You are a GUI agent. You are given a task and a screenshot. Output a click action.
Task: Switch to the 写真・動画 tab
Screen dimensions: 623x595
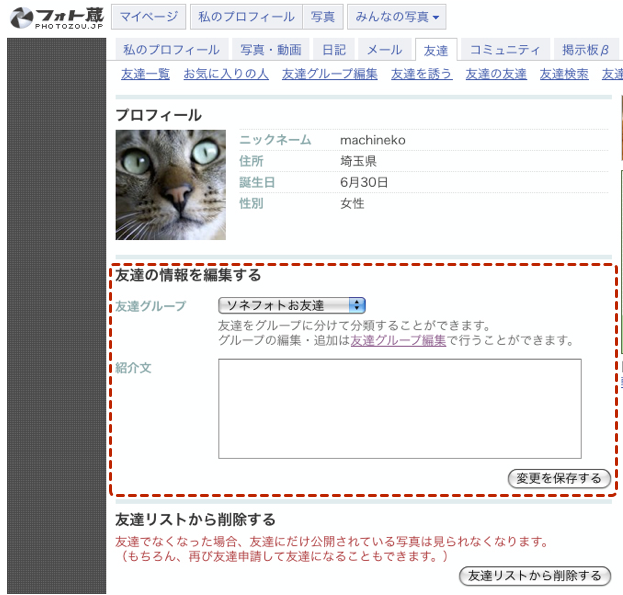point(270,50)
